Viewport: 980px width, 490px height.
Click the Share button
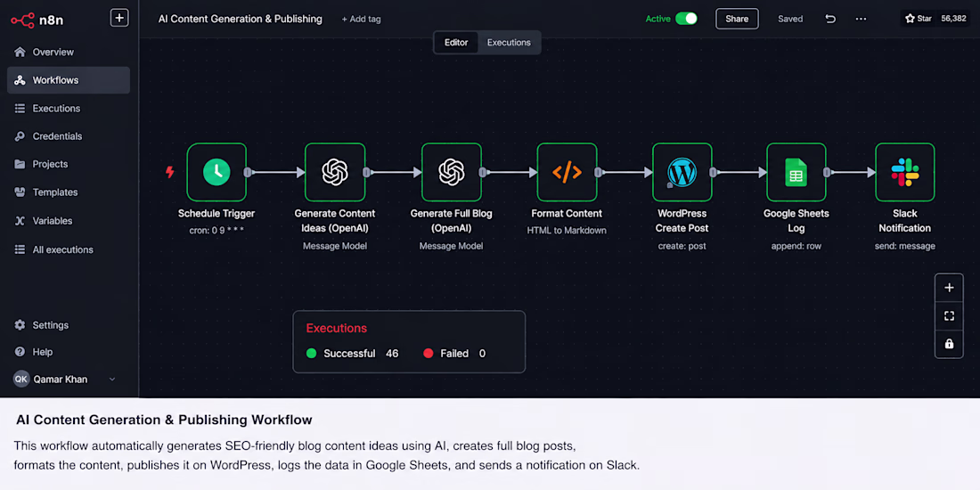[x=737, y=19]
